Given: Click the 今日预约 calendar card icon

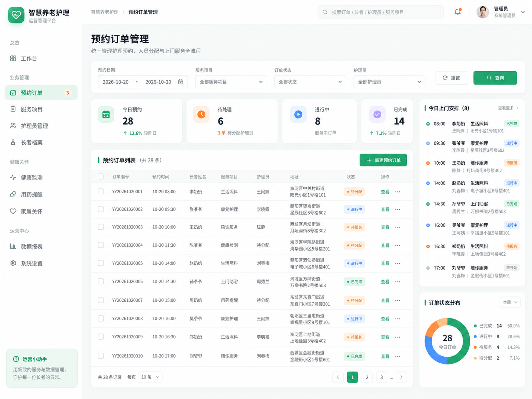Looking at the screenshot, I should (106, 114).
